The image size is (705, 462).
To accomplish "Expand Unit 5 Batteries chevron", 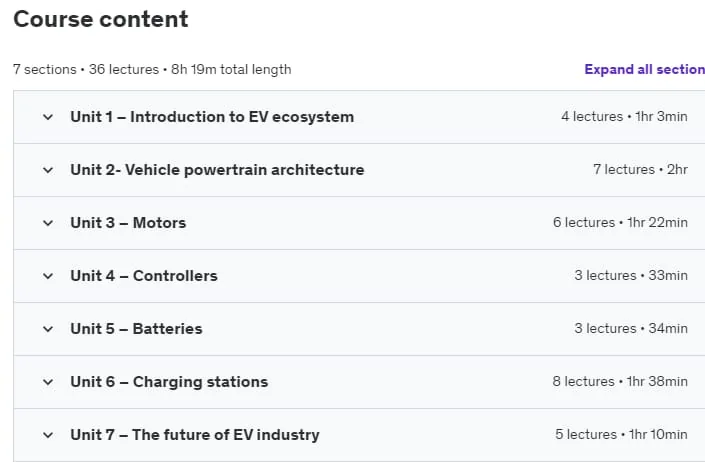I will tap(48, 329).
